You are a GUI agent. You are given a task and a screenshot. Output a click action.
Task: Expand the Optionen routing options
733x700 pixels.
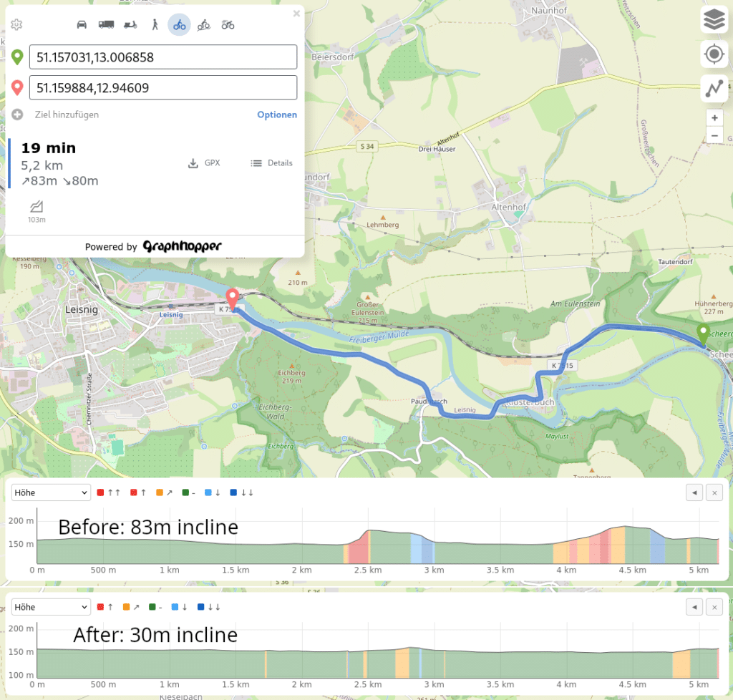(276, 115)
